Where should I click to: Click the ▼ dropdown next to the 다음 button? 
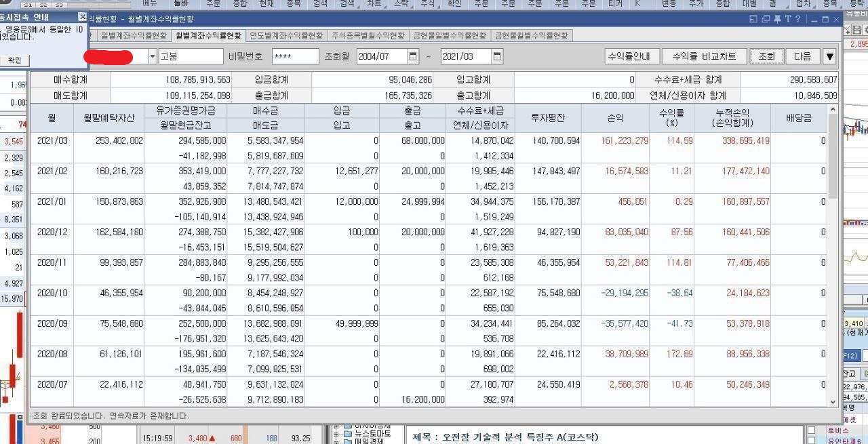tap(829, 56)
